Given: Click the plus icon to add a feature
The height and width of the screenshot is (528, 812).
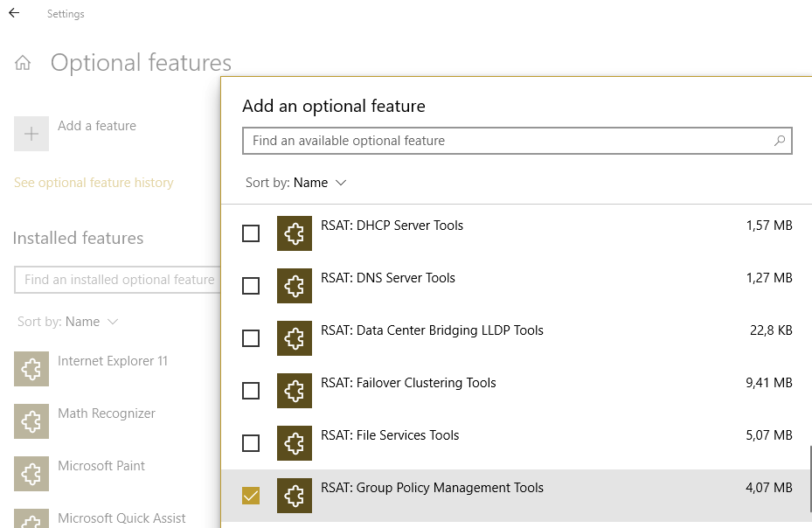Looking at the screenshot, I should [31, 134].
